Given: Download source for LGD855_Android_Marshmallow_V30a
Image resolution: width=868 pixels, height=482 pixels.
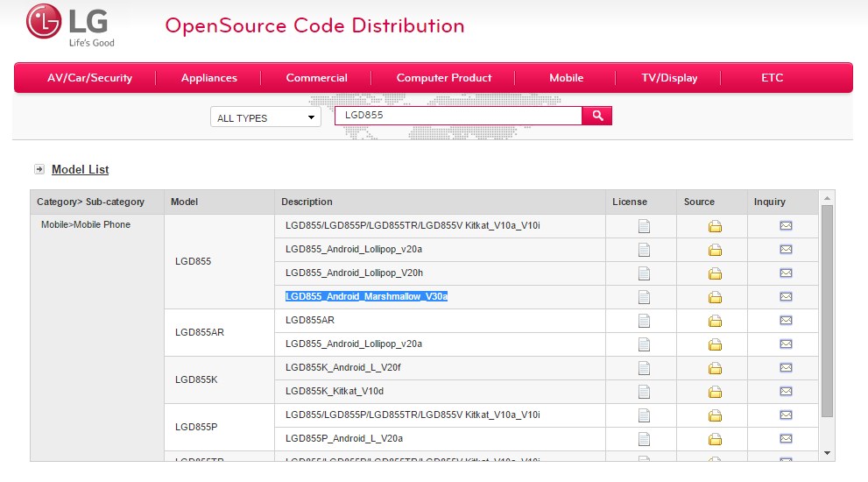Looking at the screenshot, I should [715, 297].
